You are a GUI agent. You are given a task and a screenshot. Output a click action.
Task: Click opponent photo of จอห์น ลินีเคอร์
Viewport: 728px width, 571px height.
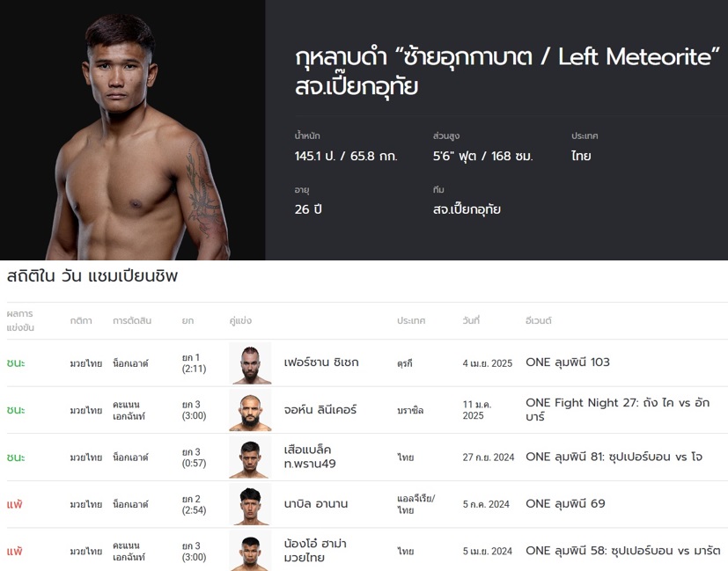pos(250,410)
